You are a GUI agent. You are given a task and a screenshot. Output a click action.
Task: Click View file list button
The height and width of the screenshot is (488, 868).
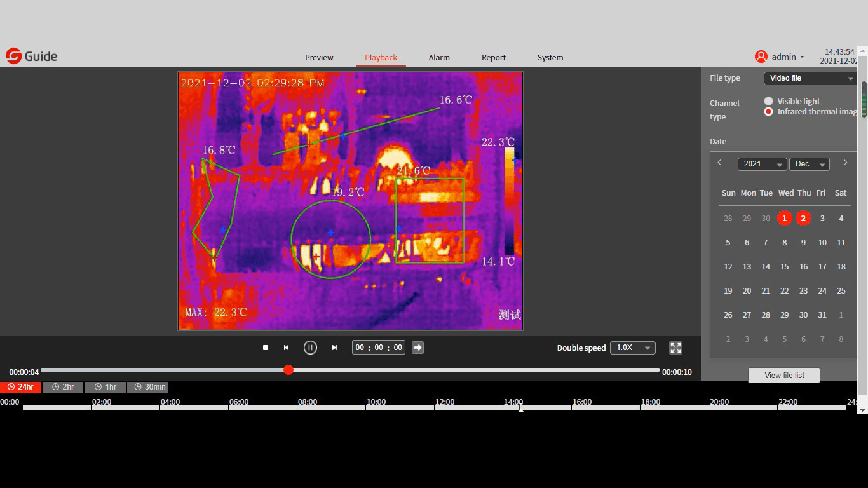click(x=784, y=375)
